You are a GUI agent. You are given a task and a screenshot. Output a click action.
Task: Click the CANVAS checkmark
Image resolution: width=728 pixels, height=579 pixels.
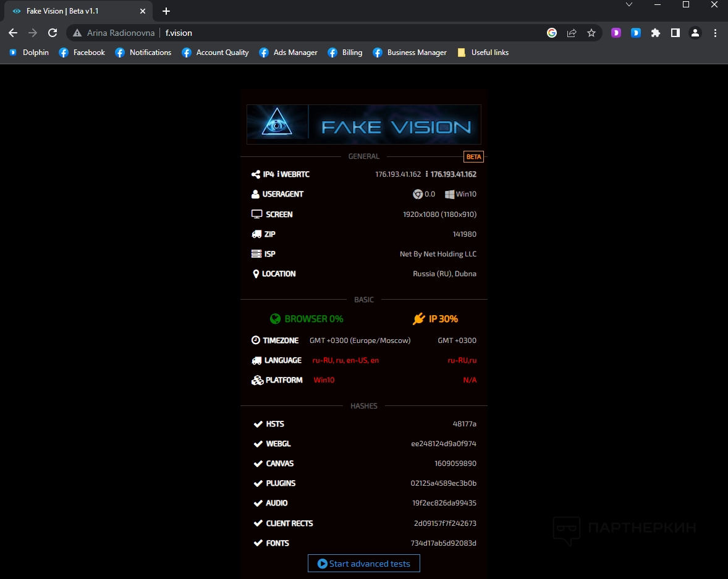(258, 463)
